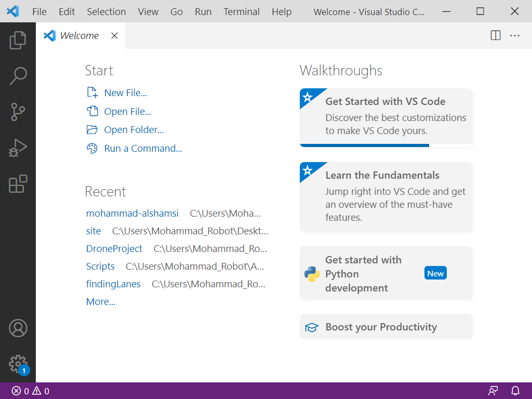
Task: Open the Go menu
Action: pyautogui.click(x=177, y=11)
